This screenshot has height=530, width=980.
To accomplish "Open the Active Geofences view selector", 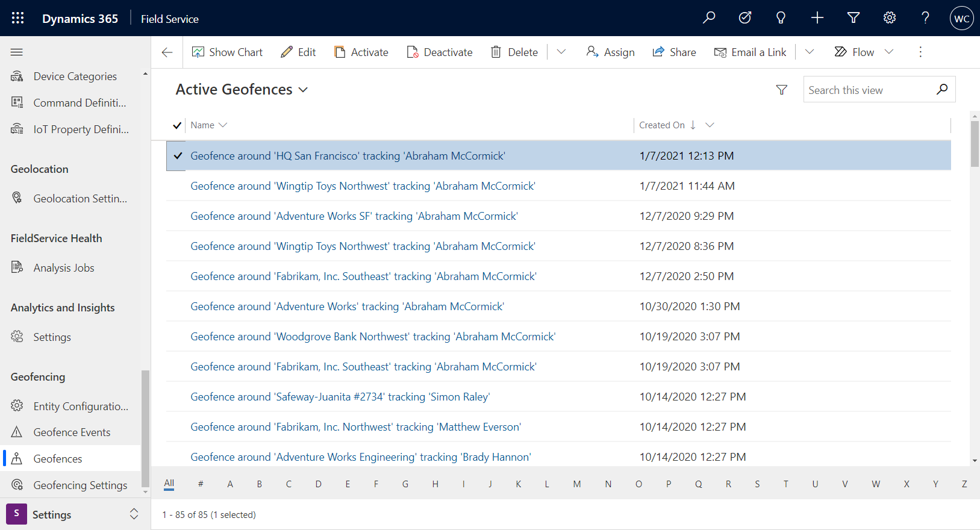I will pos(242,90).
